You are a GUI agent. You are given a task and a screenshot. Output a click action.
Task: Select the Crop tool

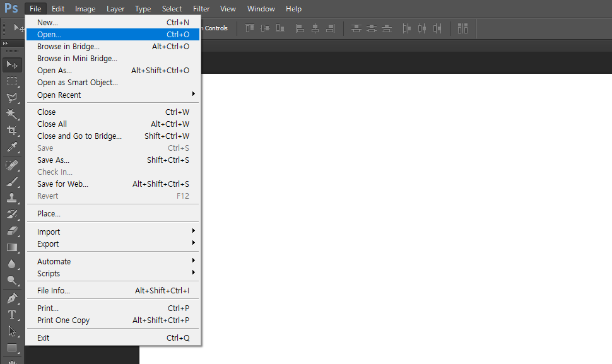pos(12,131)
